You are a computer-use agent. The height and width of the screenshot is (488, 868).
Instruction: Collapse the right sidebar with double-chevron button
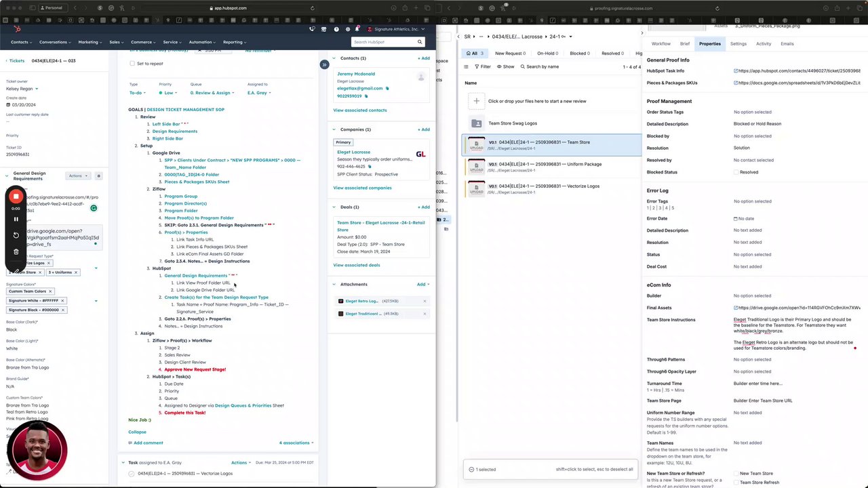tap(324, 64)
